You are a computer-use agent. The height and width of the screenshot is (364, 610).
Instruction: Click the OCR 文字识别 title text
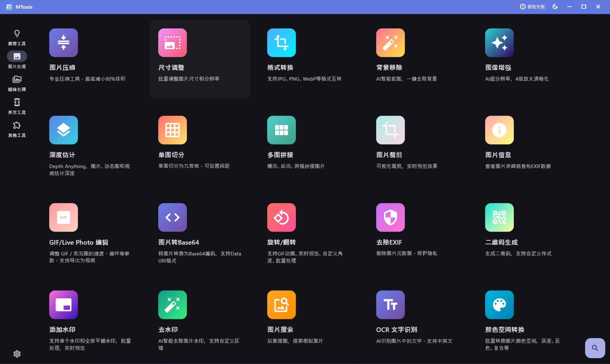[396, 330]
